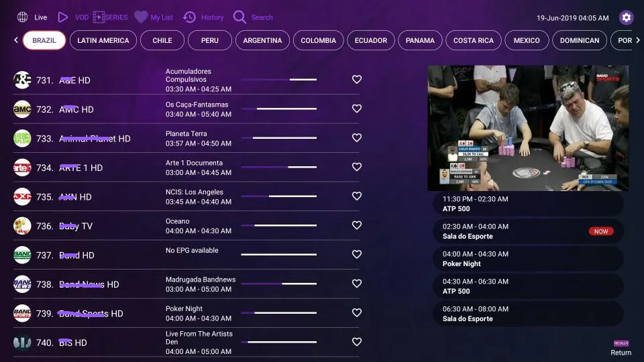Select the 11:30 PM ATP 500 schedule entry
644x362 pixels.
[528, 204]
